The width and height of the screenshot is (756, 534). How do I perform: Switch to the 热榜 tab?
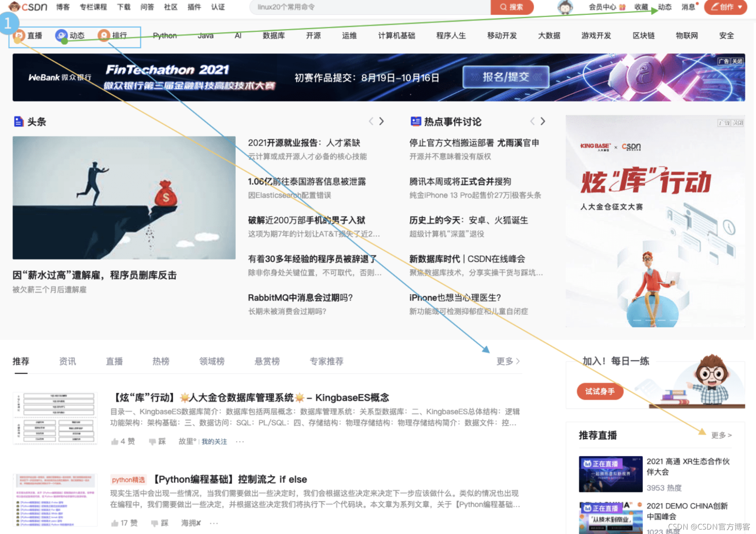161,361
